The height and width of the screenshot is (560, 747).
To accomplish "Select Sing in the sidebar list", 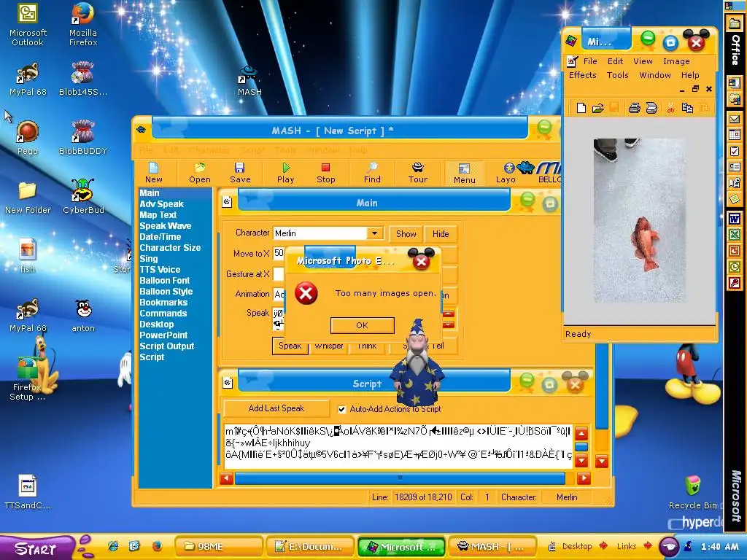I will click(x=149, y=259).
